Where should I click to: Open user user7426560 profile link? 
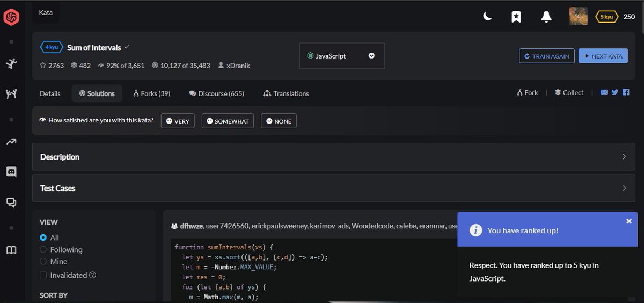(228, 226)
